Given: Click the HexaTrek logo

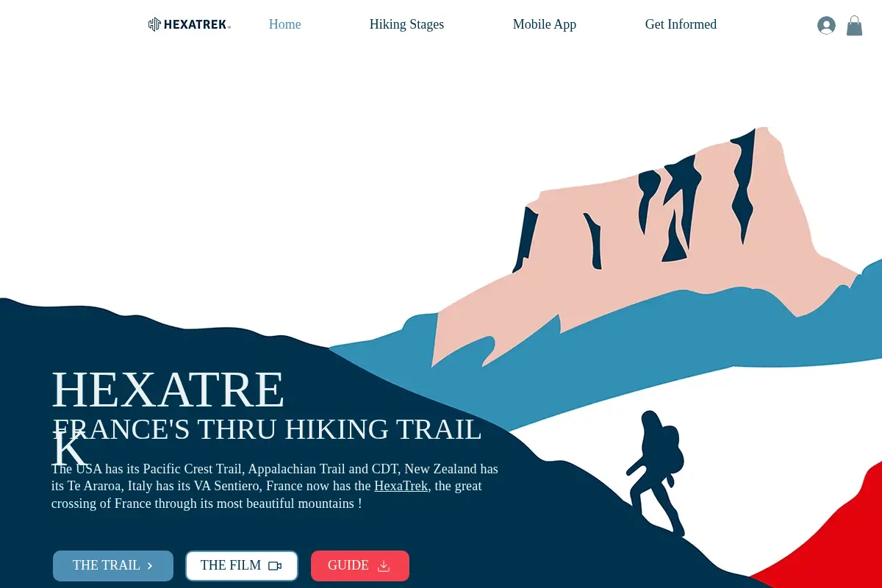Looking at the screenshot, I should pyautogui.click(x=189, y=24).
